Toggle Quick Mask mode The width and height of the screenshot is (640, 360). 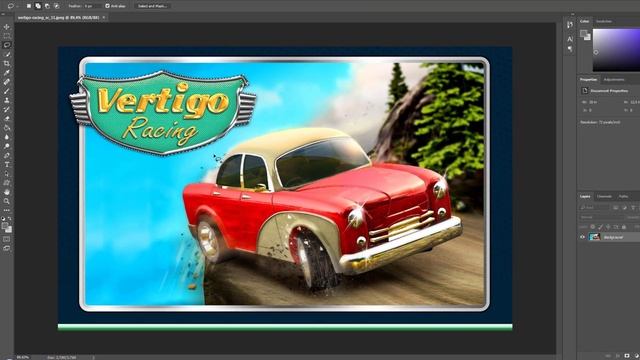click(x=7, y=239)
